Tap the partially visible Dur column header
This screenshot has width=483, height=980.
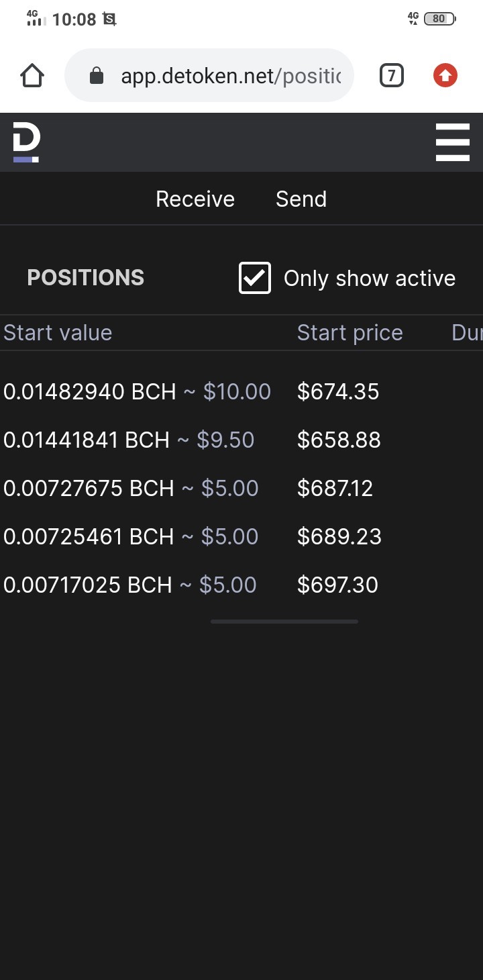pos(467,332)
